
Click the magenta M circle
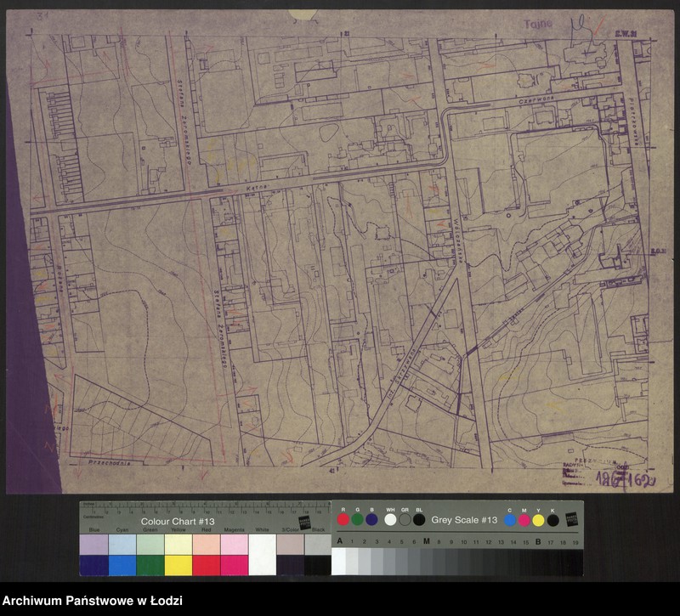click(524, 519)
